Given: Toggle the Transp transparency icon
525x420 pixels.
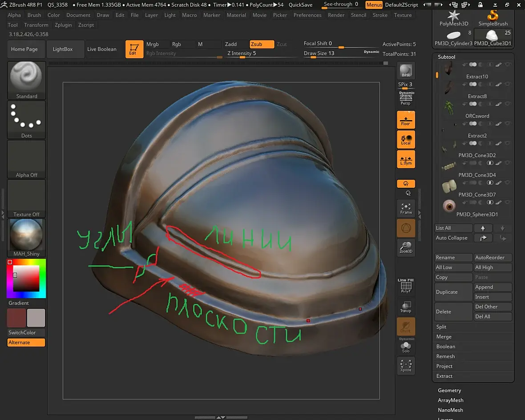Looking at the screenshot, I should click(x=406, y=307).
